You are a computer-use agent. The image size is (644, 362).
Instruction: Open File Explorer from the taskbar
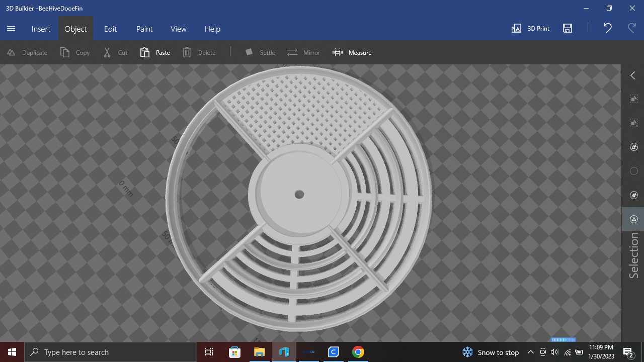(x=259, y=352)
